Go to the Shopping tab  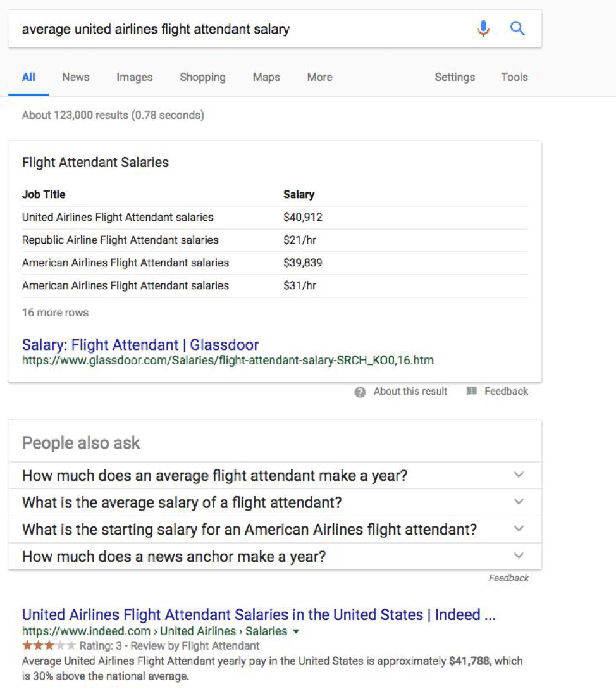click(202, 77)
